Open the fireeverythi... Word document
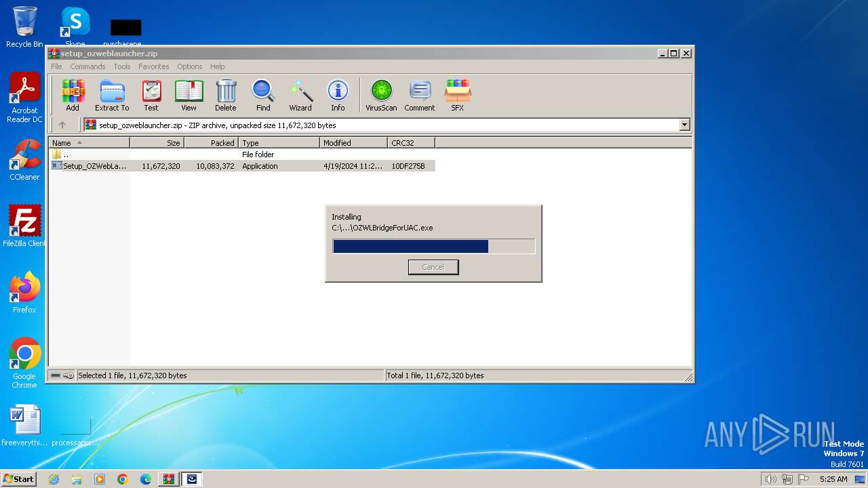This screenshot has height=488, width=868. pos(24,426)
